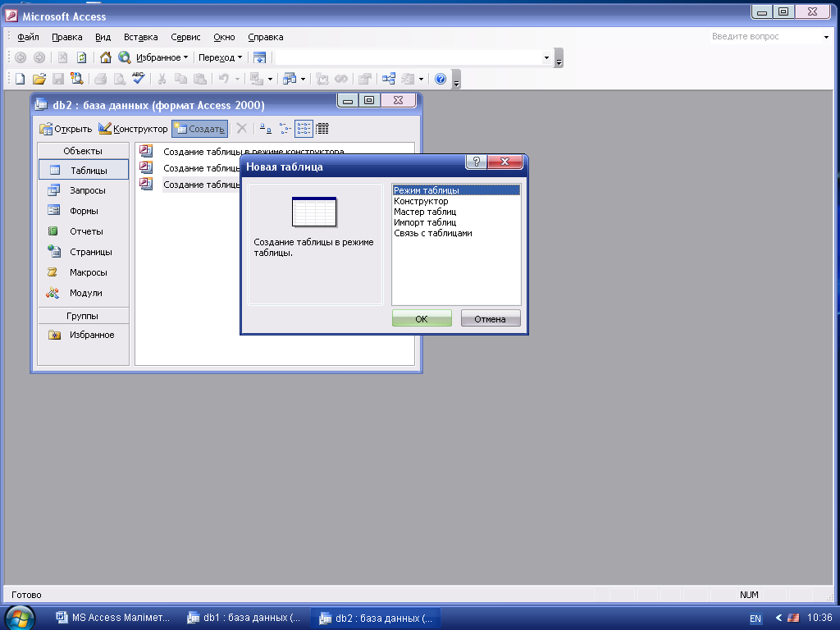Open web toolbar options overflow arrow
This screenshot has width=840, height=630.
click(x=559, y=58)
